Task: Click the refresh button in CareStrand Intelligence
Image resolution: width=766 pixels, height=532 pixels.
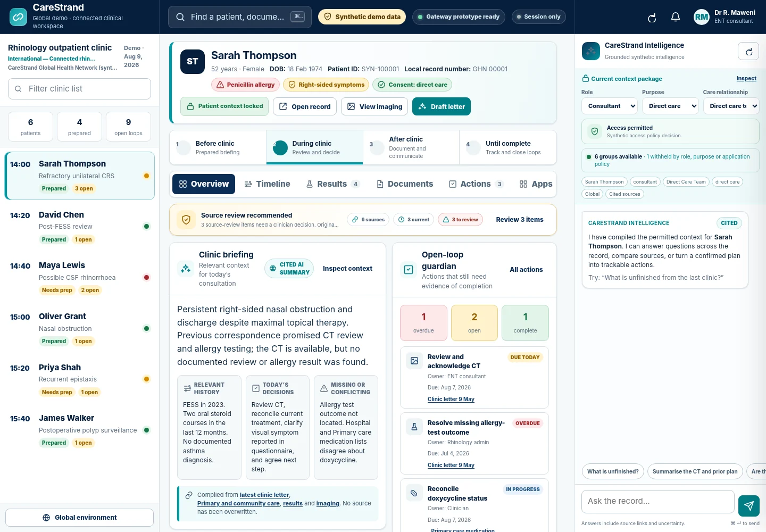Action: tap(748, 52)
